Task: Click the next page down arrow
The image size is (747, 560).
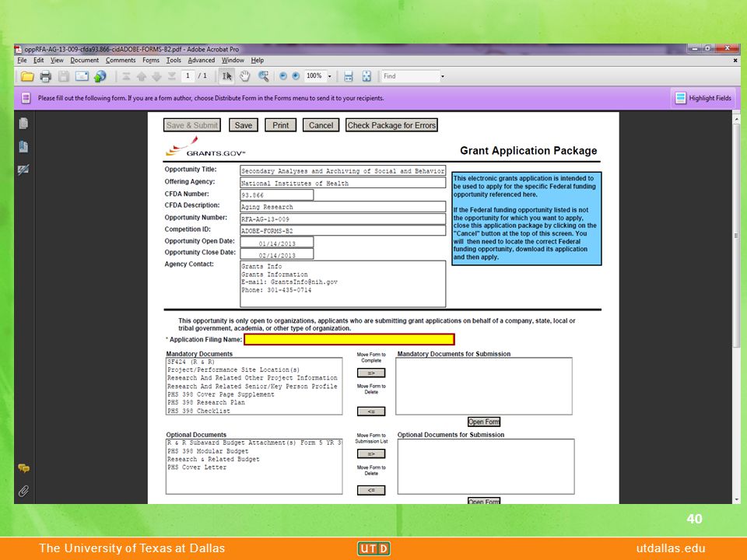Action: (x=156, y=76)
